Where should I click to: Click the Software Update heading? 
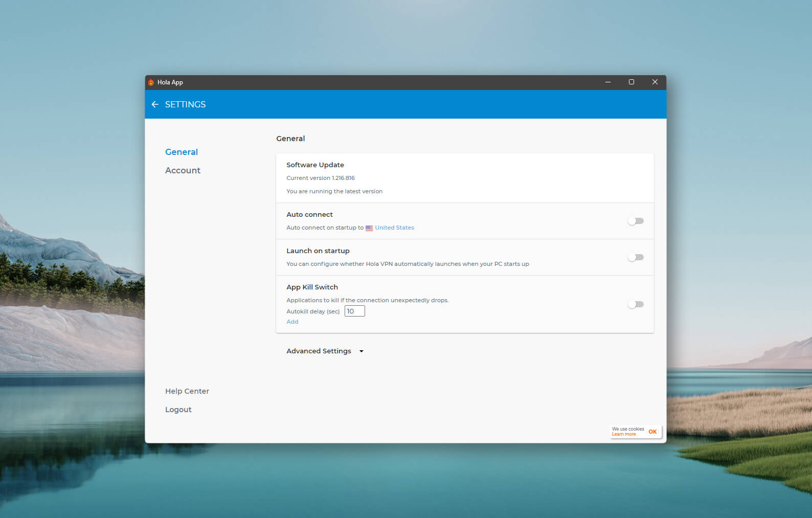(315, 165)
